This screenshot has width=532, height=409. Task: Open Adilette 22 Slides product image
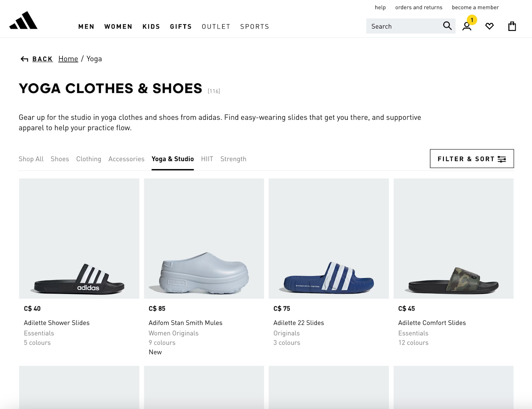click(329, 239)
